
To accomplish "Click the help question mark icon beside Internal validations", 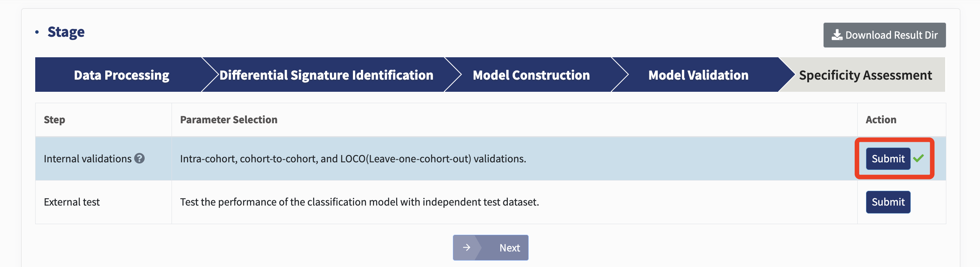I will coord(140,159).
